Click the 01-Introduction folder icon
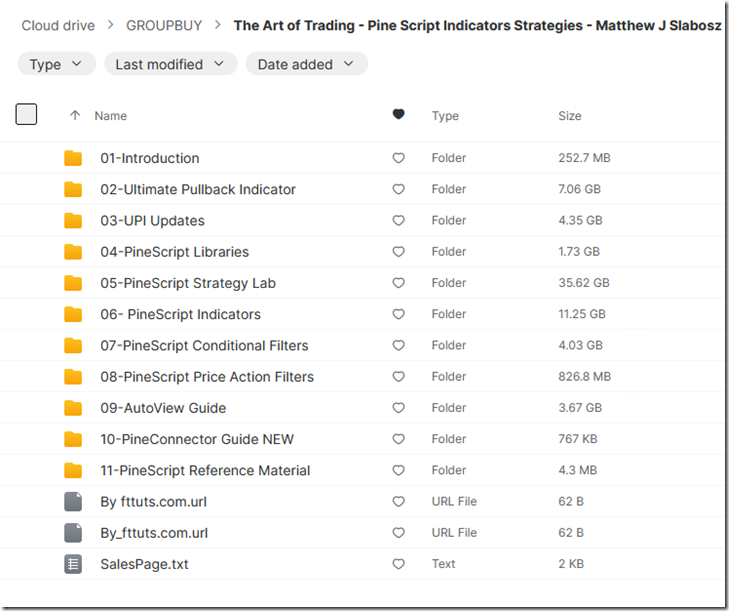The height and width of the screenshot is (611, 729). [73, 158]
